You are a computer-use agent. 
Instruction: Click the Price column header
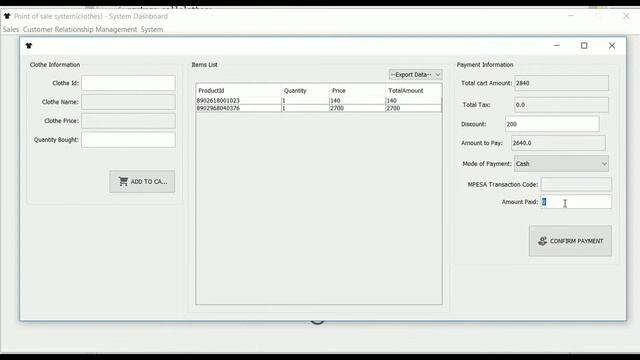pos(357,91)
